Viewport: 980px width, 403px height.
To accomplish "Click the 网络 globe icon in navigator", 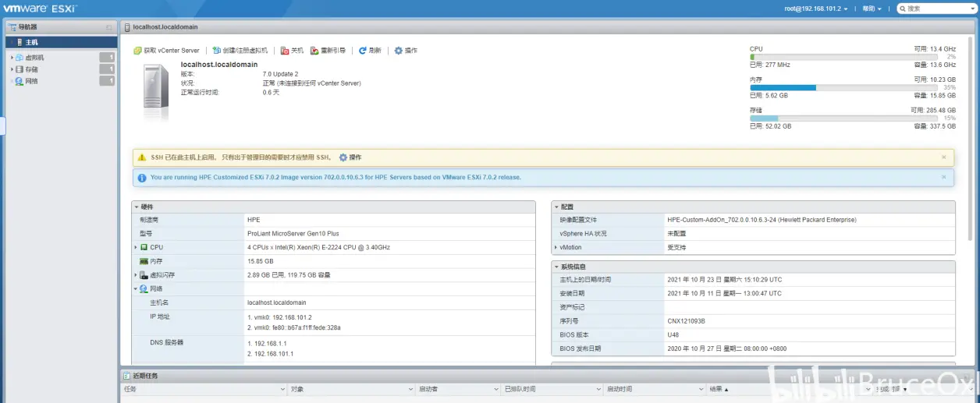I will click(20, 81).
